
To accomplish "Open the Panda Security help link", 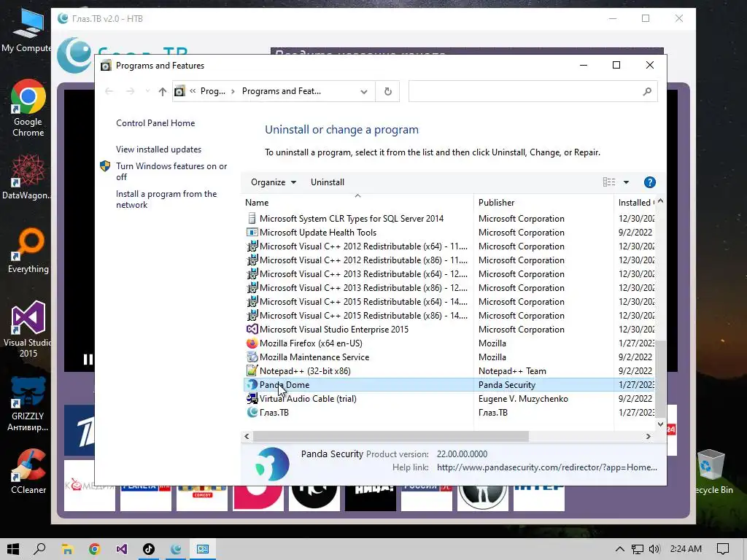I will coord(546,467).
